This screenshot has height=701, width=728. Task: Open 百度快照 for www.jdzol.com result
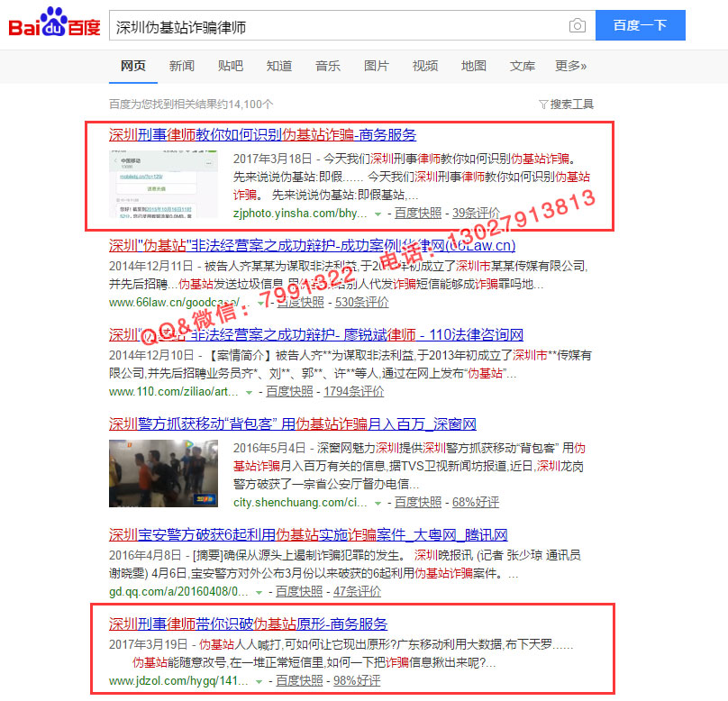tap(299, 680)
